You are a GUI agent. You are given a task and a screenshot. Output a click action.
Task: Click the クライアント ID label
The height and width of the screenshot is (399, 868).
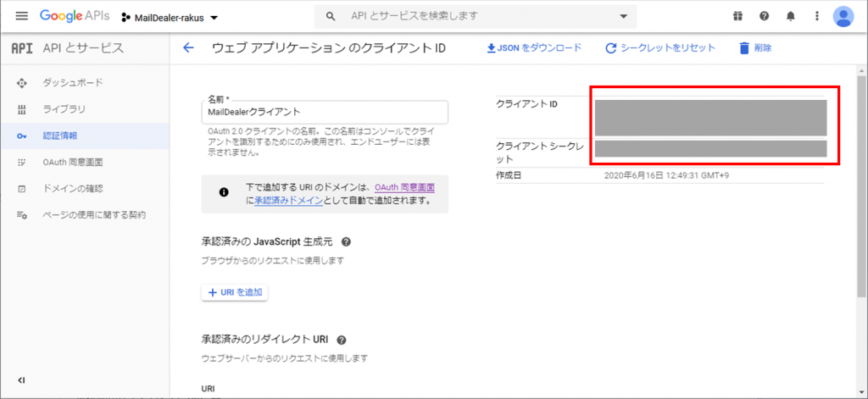[x=526, y=103]
